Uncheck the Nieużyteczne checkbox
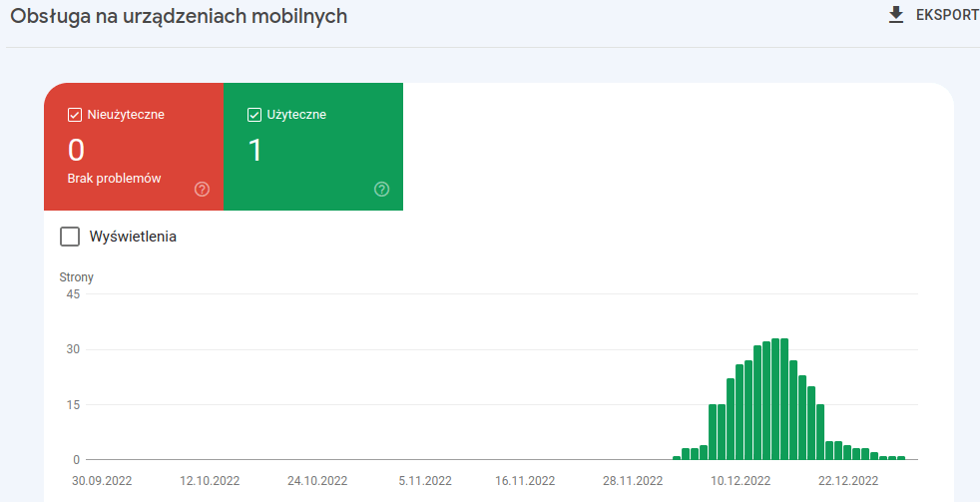980x502 pixels. (x=75, y=115)
